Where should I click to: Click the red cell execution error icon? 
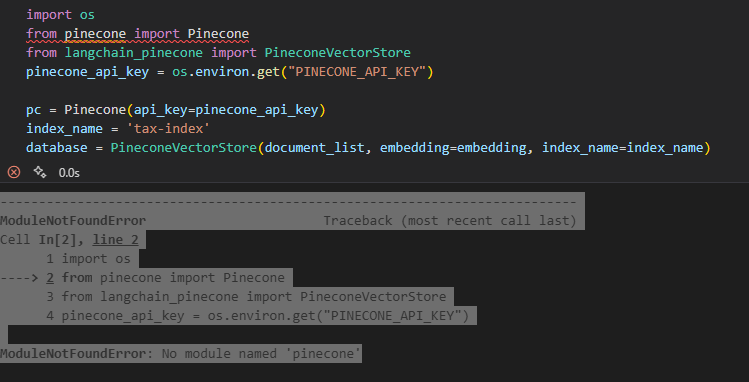[14, 172]
